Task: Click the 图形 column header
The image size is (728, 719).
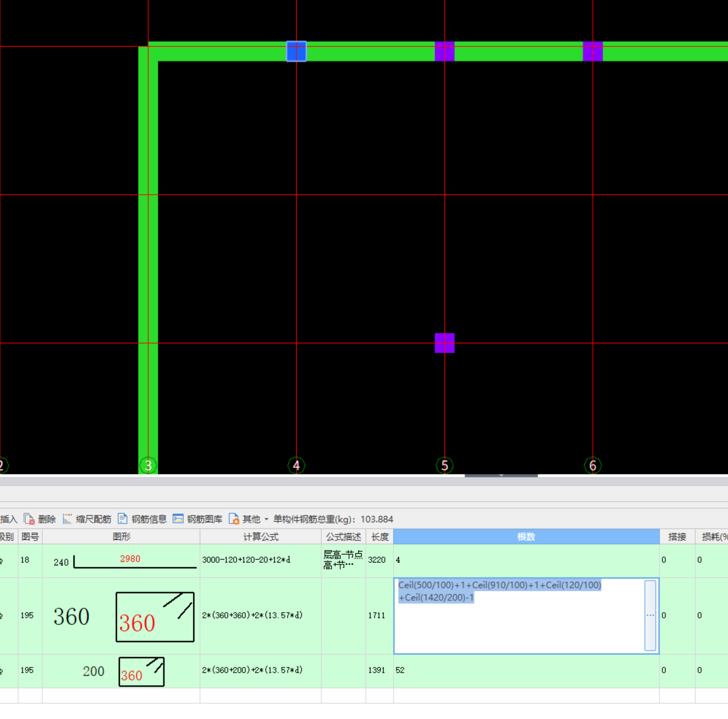Action: tap(121, 537)
